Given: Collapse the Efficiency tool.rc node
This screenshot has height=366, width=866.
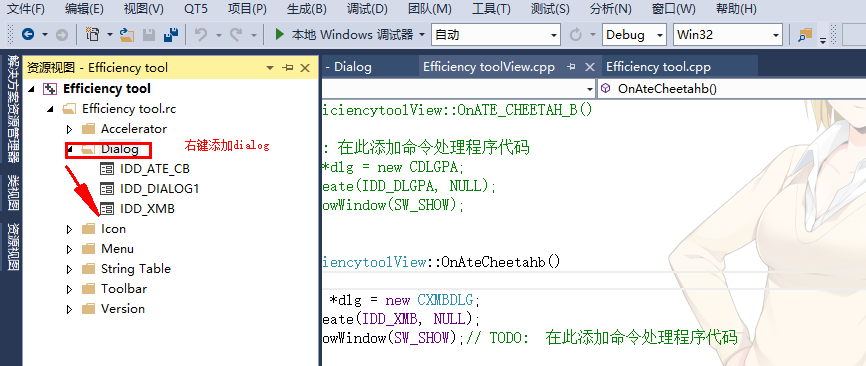Looking at the screenshot, I should coord(50,109).
